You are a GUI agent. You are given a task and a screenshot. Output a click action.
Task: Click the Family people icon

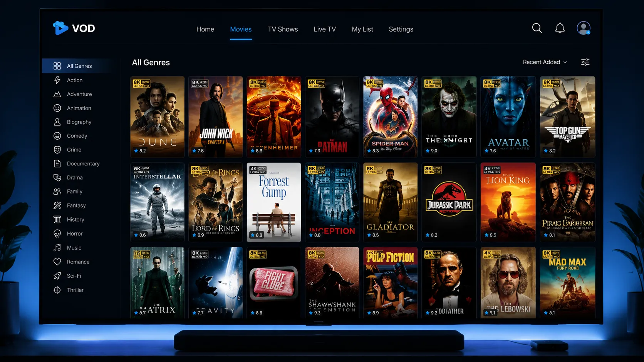(x=57, y=191)
